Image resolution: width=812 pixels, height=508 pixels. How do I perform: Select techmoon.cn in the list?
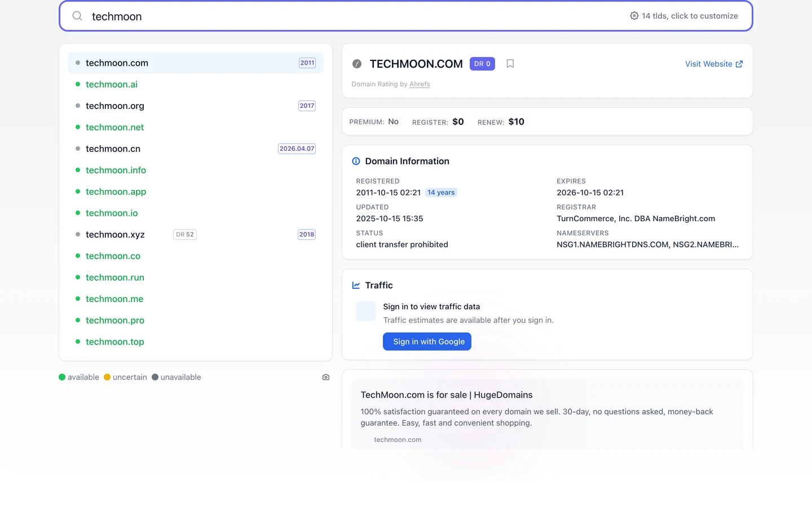pos(196,148)
